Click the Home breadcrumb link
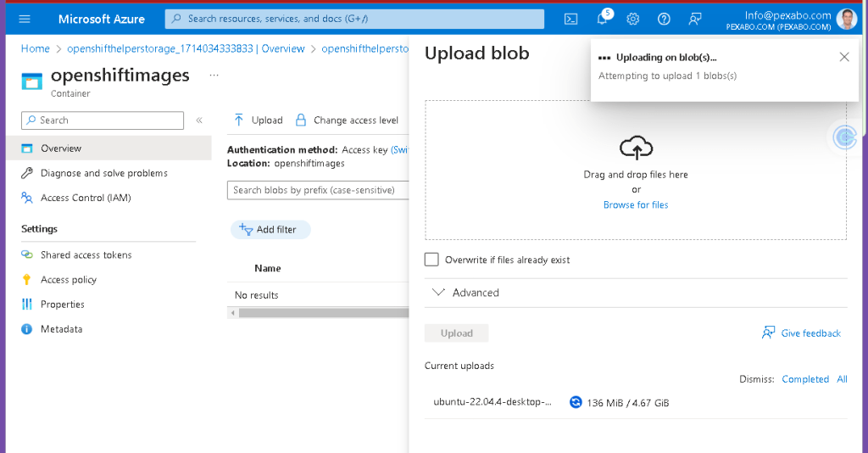Viewport: 868px width, 453px height. point(36,48)
